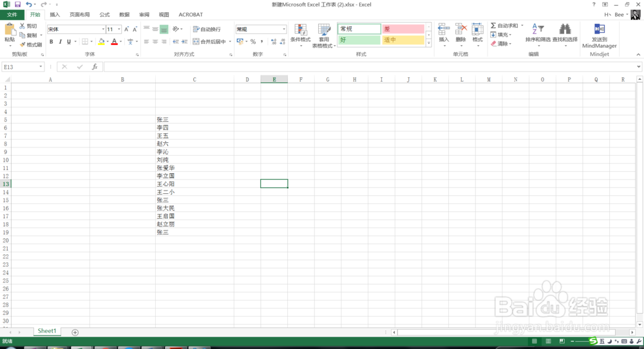This screenshot has height=349, width=644.
Task: Open the font name dropdown (宋体)
Action: [x=103, y=29]
